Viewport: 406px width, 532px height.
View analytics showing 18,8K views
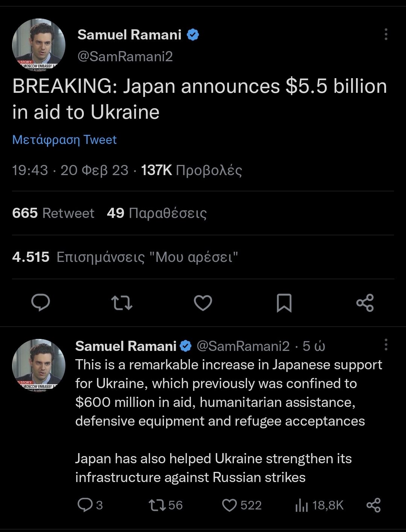(319, 505)
